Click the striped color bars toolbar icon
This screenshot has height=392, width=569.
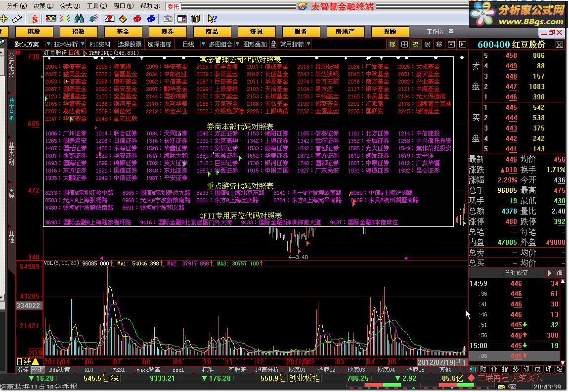click(65, 18)
